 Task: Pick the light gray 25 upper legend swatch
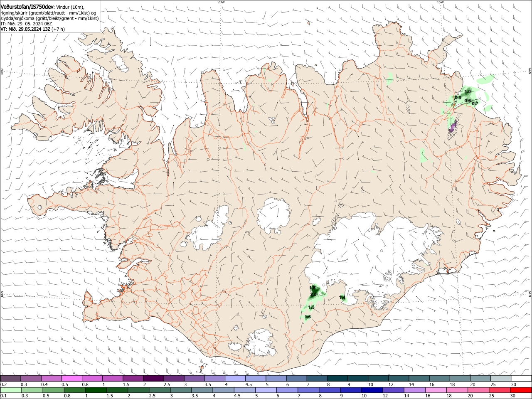tap(500, 378)
